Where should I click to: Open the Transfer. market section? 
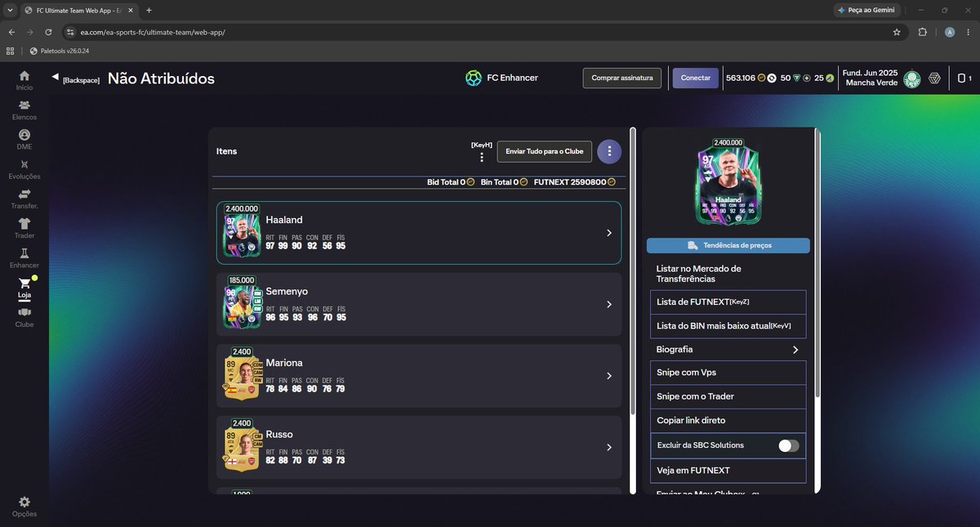pyautogui.click(x=24, y=199)
